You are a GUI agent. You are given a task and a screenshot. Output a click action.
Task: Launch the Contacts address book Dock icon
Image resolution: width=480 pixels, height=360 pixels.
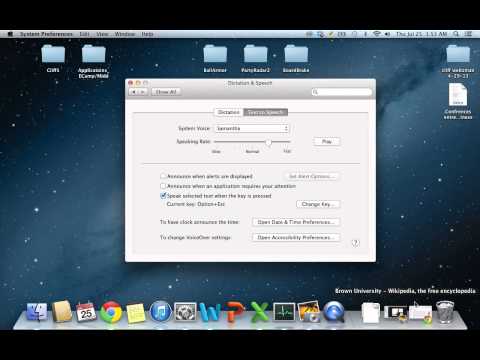(62, 311)
